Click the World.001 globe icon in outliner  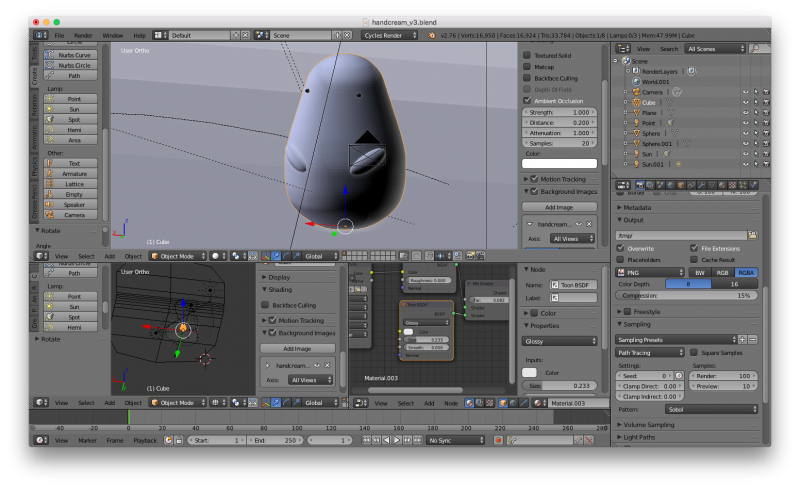(x=636, y=82)
